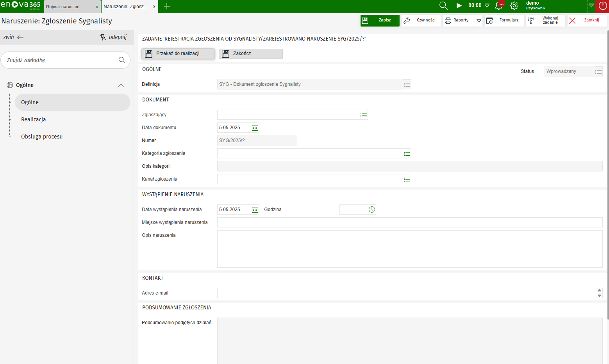This screenshot has width=609, height=364.
Task: Expand the Raporty dropdown arrow
Action: pos(479,20)
